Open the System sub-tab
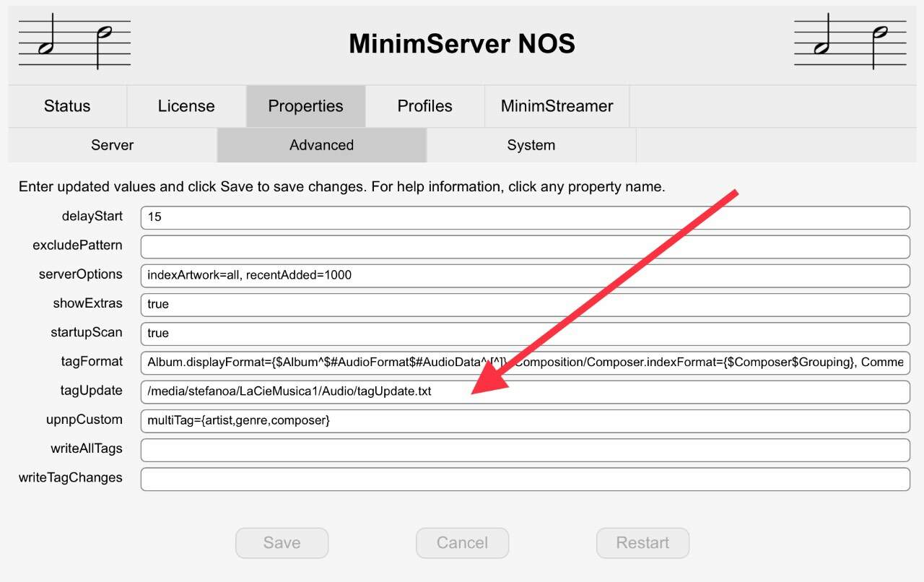The image size is (924, 582). click(x=531, y=145)
